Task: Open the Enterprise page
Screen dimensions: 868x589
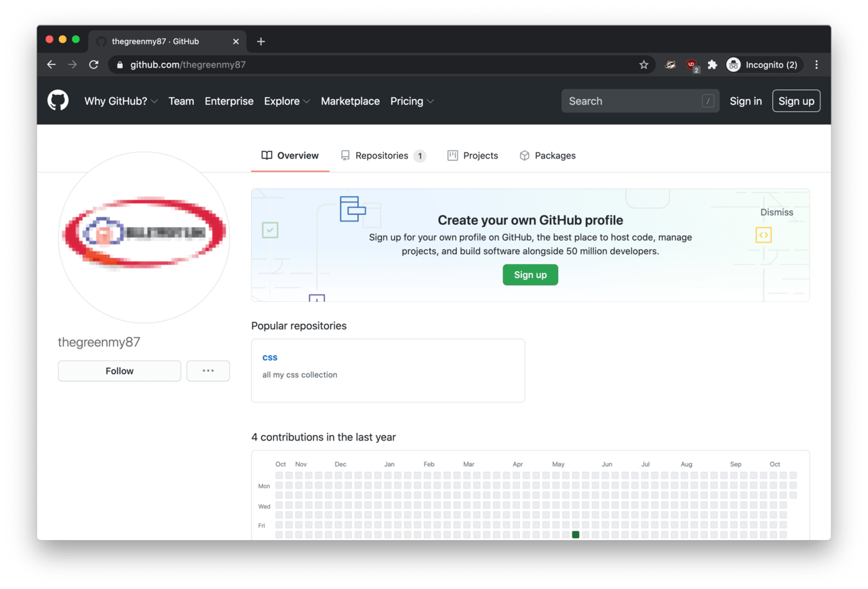Action: [229, 101]
